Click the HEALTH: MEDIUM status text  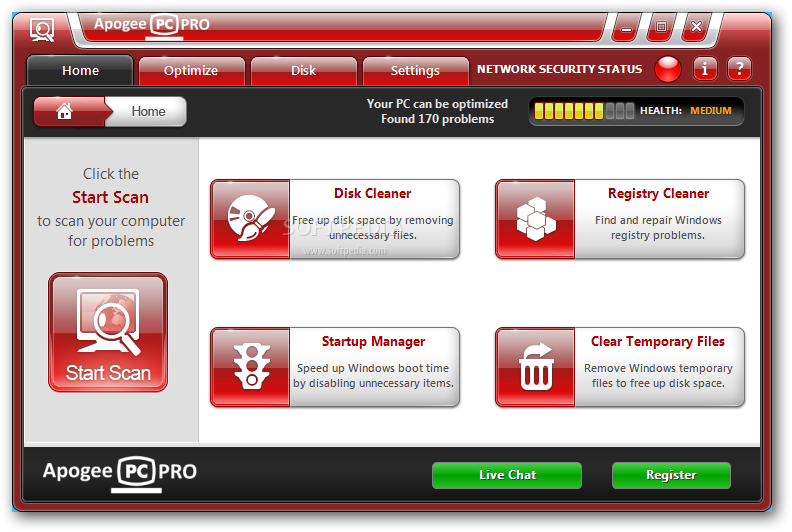[x=685, y=111]
